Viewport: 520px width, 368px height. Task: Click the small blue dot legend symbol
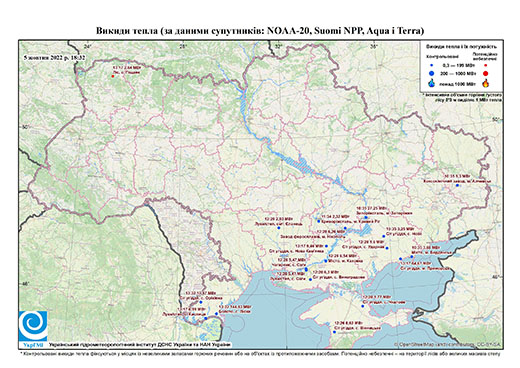pyautogui.click(x=432, y=66)
